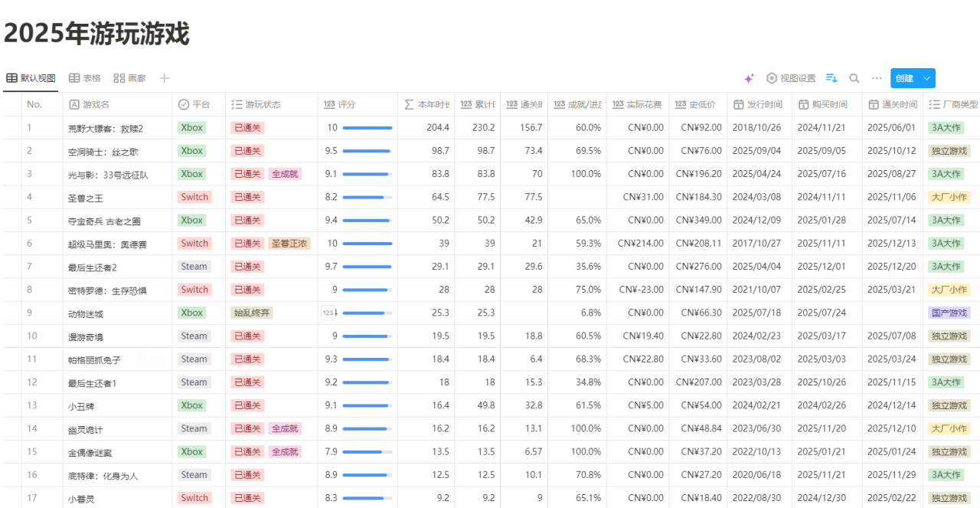Click completion date 2025/10/12
This screenshot has height=508, width=980.
click(x=891, y=151)
